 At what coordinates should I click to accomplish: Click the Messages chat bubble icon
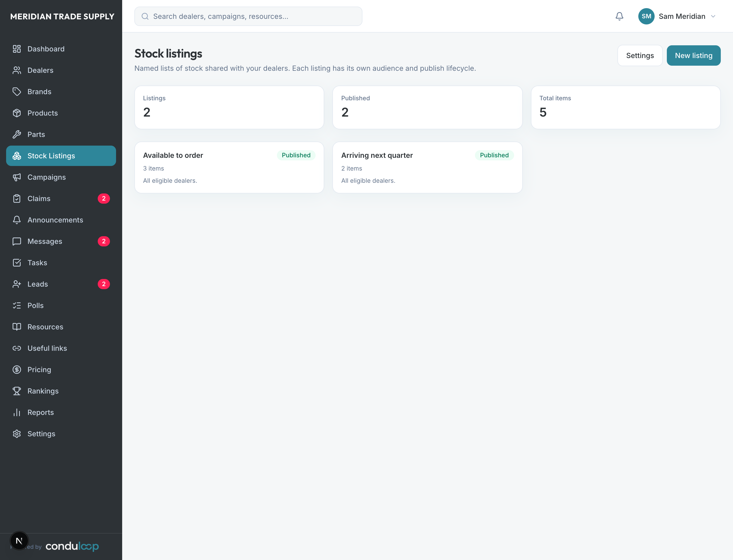[x=17, y=241]
